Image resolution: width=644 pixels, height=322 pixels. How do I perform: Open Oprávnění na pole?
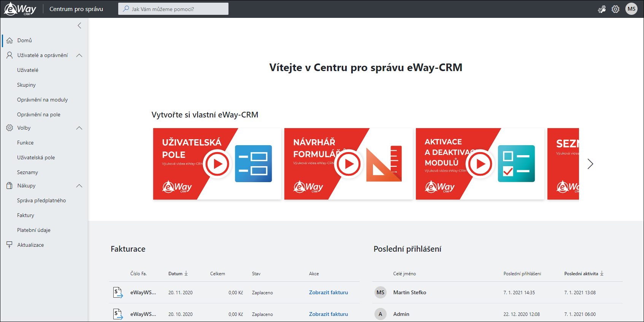[39, 114]
